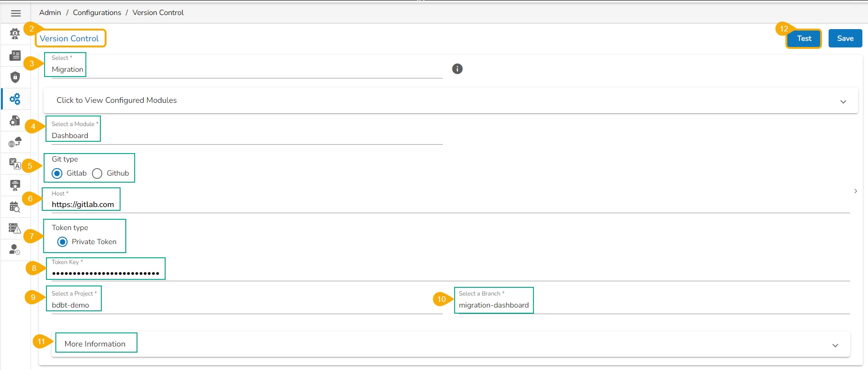Select the gears Configurations sidebar icon

point(15,99)
